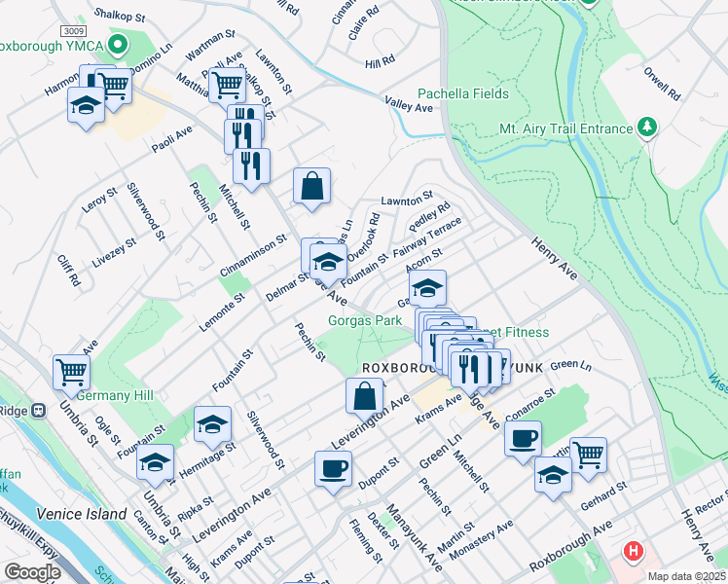Click the shopping bag marker on Leverington Ave

(x=364, y=396)
